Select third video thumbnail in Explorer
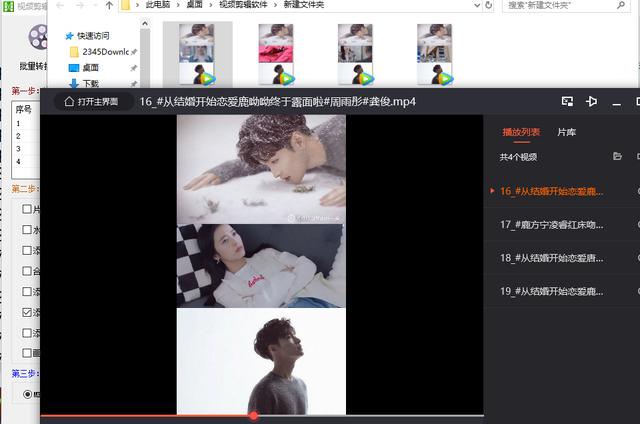 point(355,54)
